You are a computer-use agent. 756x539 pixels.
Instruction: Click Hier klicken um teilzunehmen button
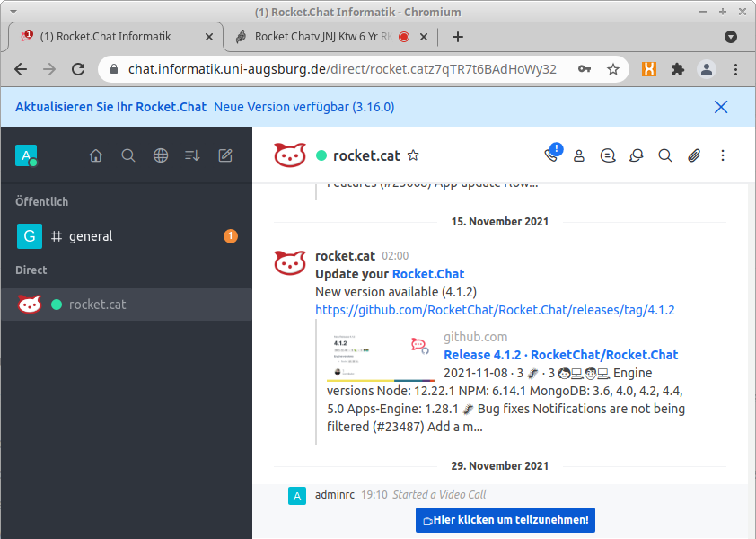[505, 520]
